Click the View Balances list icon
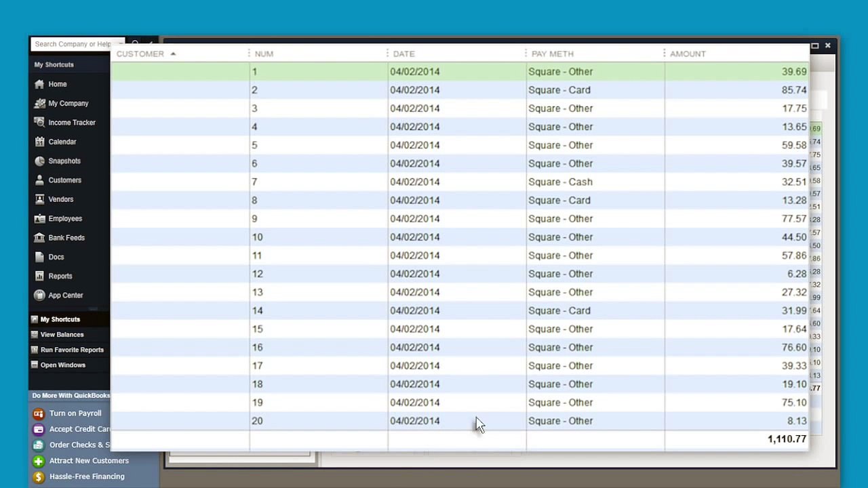868x488 pixels. coord(35,334)
